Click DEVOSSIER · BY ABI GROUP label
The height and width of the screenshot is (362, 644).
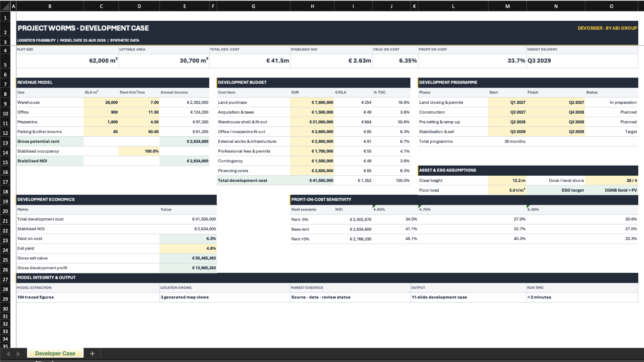click(x=607, y=28)
